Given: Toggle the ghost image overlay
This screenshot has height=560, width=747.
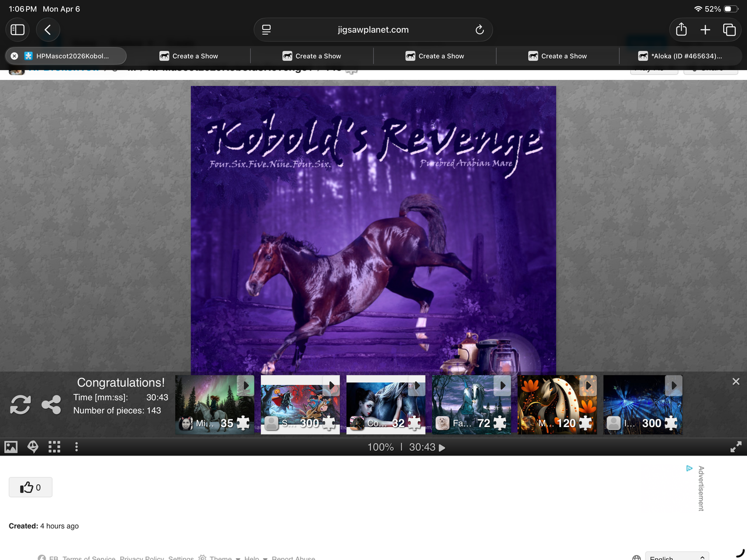Looking at the screenshot, I should (33, 447).
